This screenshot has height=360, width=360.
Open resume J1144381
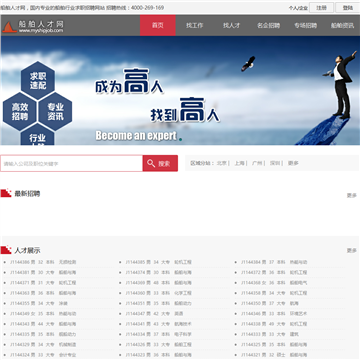click(43, 273)
